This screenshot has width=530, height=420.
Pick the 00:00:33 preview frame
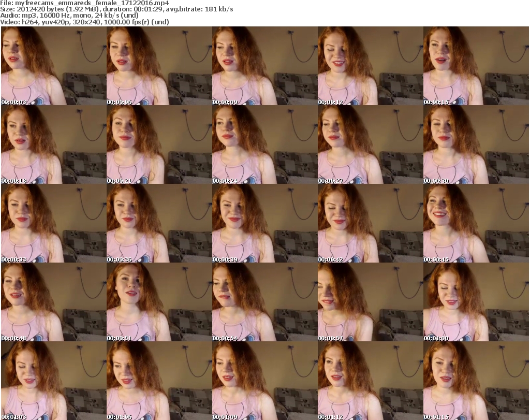(54, 224)
